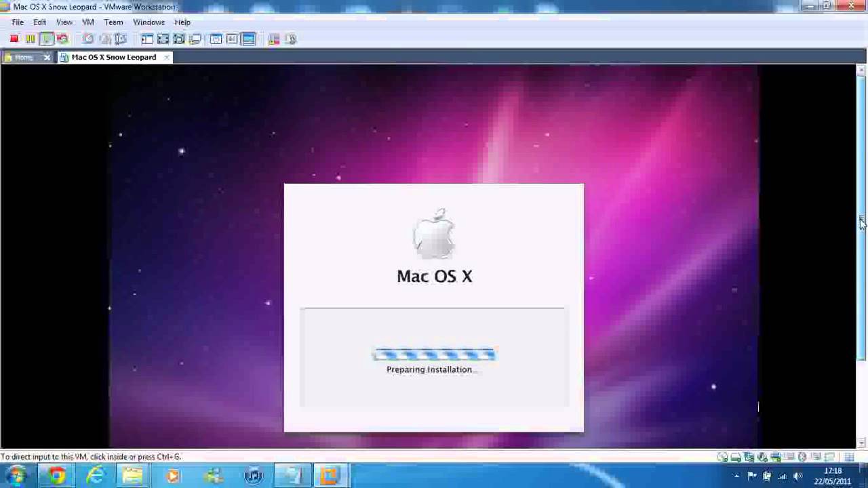Viewport: 868px width, 488px height.
Task: Click the message log icon in status bar
Action: click(849, 457)
